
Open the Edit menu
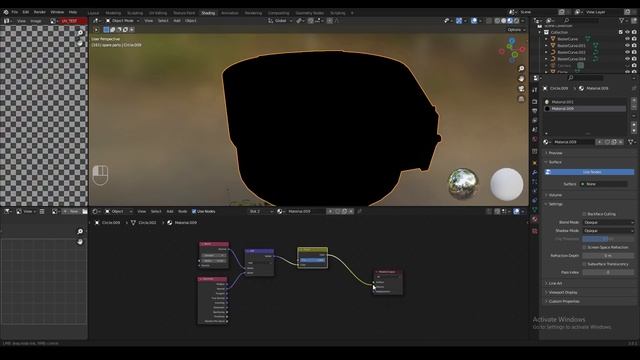pyautogui.click(x=26, y=12)
